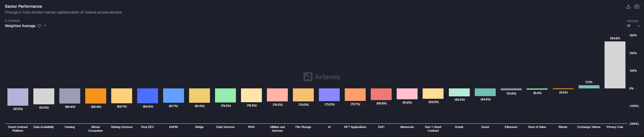Expand the Period 1Y selector
This screenshot has height=137, width=644.
tap(633, 26)
